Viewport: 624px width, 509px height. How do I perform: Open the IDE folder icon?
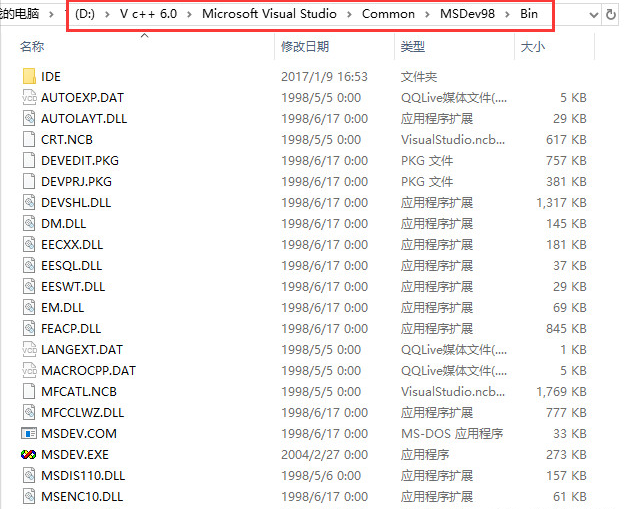[28, 76]
